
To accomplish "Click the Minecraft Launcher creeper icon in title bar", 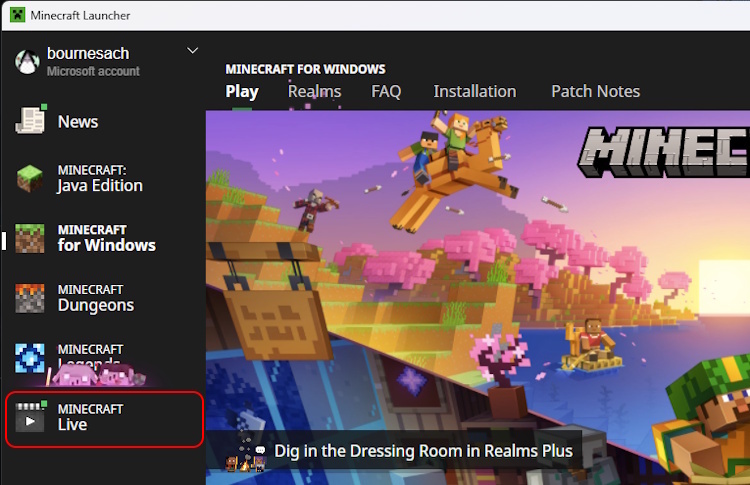I will point(18,15).
